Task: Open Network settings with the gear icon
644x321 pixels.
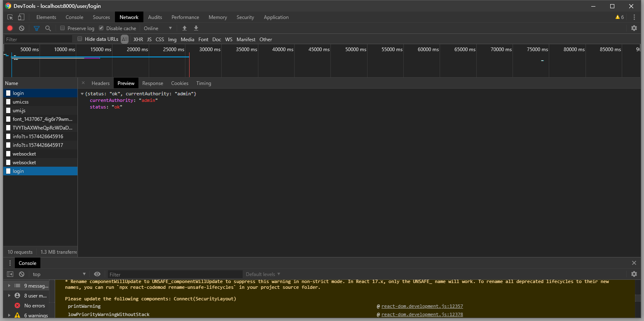Action: (634, 28)
